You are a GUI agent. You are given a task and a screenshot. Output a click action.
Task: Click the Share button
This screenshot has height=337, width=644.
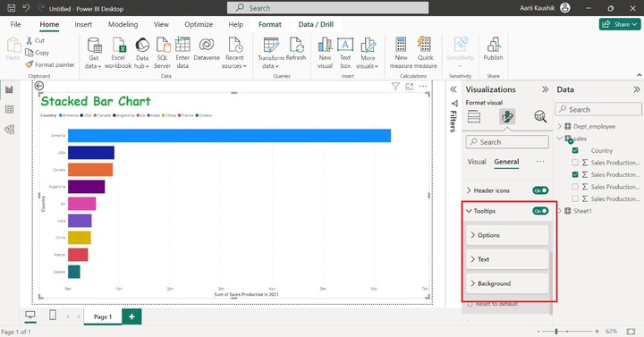(x=620, y=24)
